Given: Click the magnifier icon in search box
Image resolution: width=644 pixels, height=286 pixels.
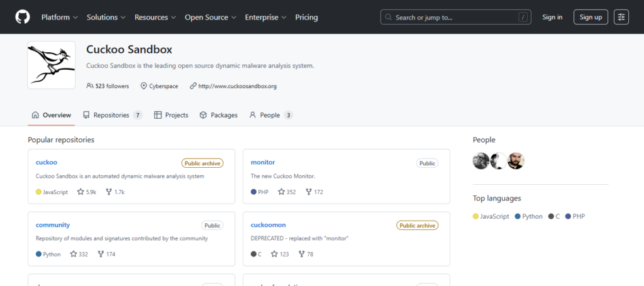Looking at the screenshot, I should point(389,17).
